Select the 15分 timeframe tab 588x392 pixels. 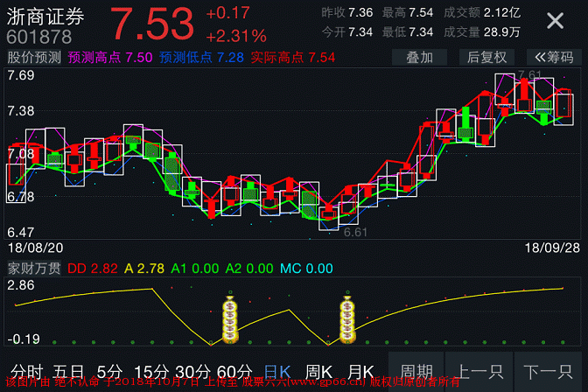pos(151,372)
